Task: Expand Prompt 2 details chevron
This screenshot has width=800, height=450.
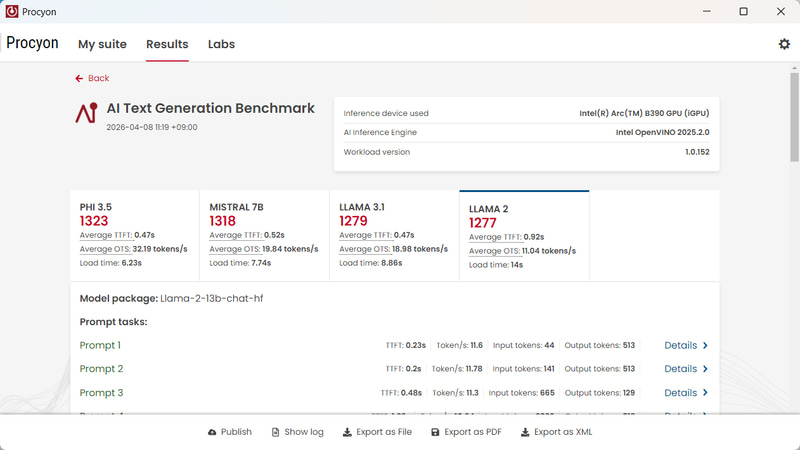Action: [x=706, y=369]
